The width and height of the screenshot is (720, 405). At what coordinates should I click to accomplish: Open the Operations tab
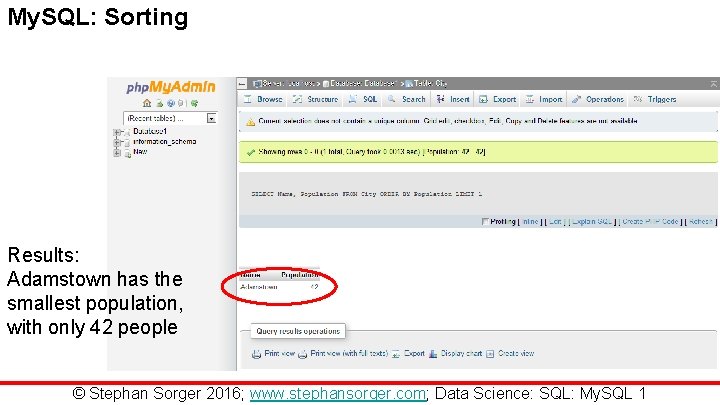[x=598, y=99]
